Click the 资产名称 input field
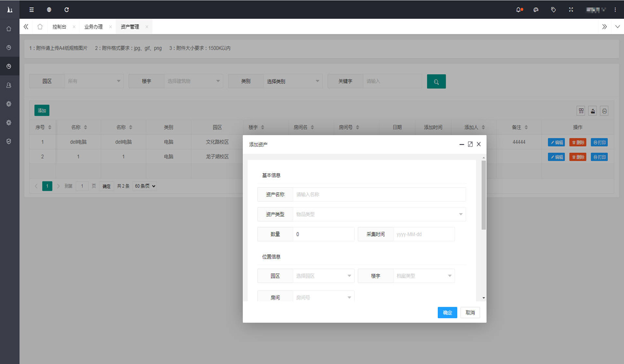 (379, 194)
